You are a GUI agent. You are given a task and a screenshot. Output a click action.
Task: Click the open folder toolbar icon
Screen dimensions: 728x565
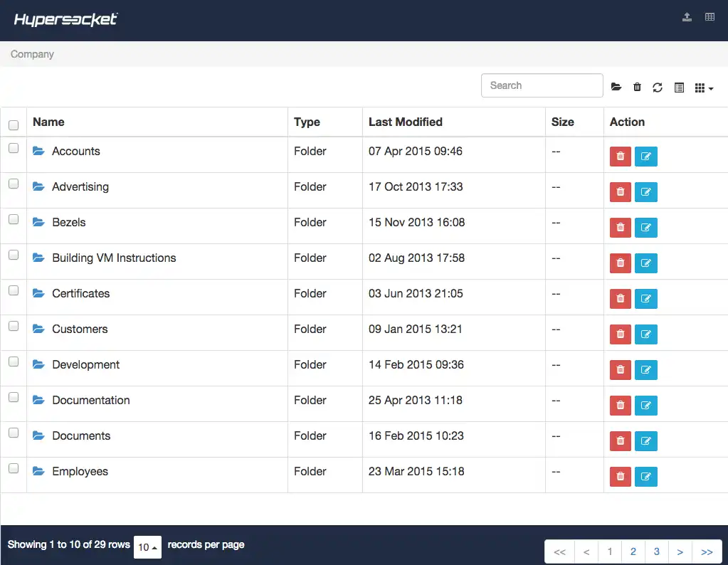point(616,87)
